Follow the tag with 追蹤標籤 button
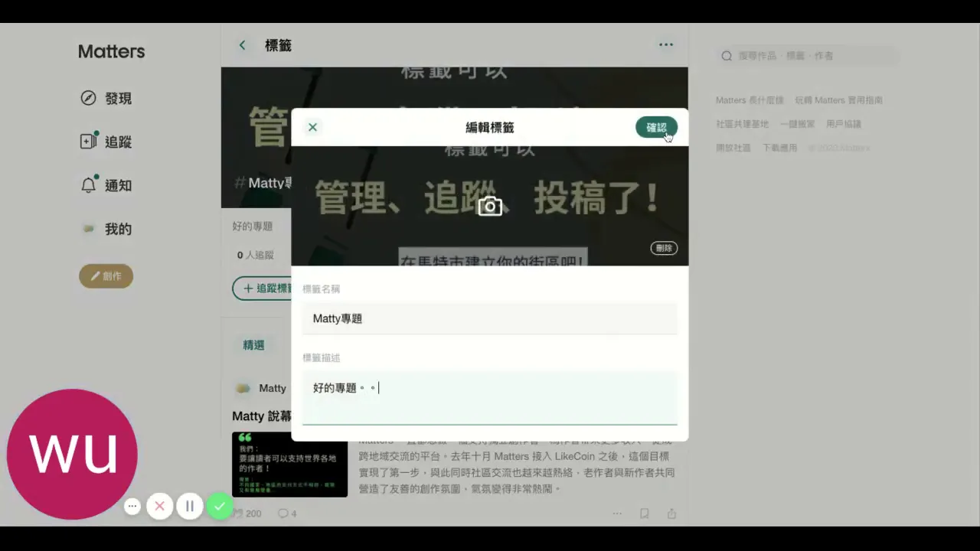The height and width of the screenshot is (551, 980). (x=262, y=289)
